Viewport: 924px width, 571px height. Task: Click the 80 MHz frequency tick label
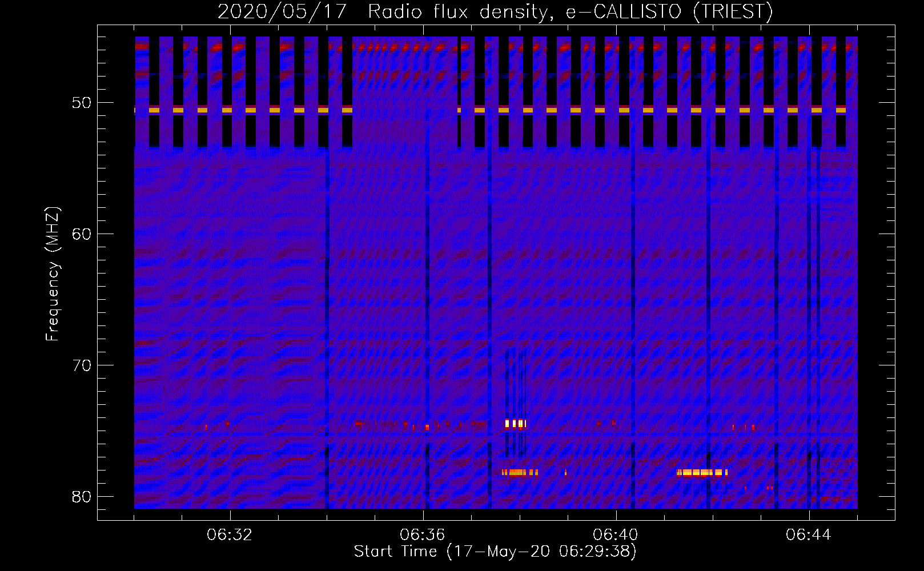pos(82,496)
